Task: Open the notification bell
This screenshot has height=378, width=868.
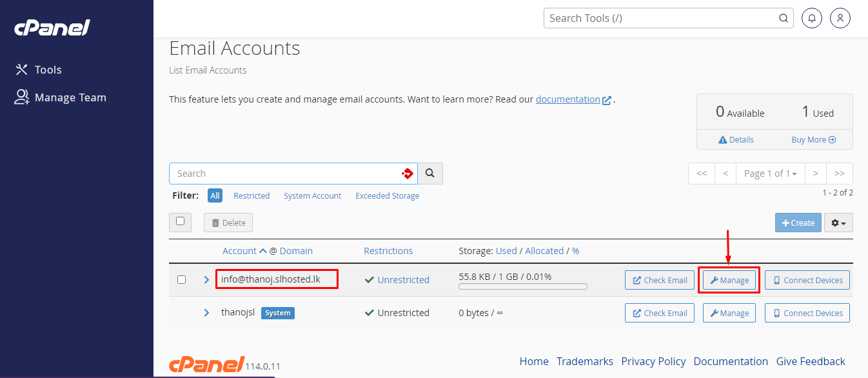Action: pos(811,17)
